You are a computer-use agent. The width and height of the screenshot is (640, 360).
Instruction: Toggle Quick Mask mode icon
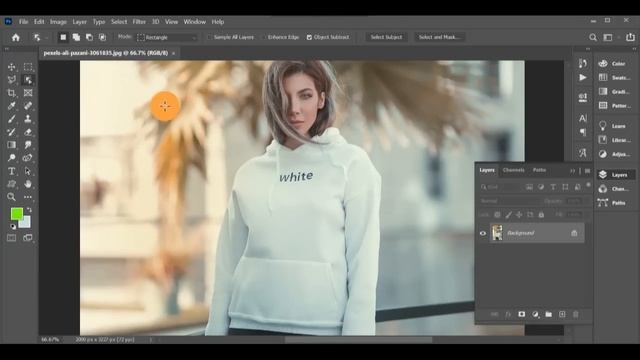[x=11, y=238]
